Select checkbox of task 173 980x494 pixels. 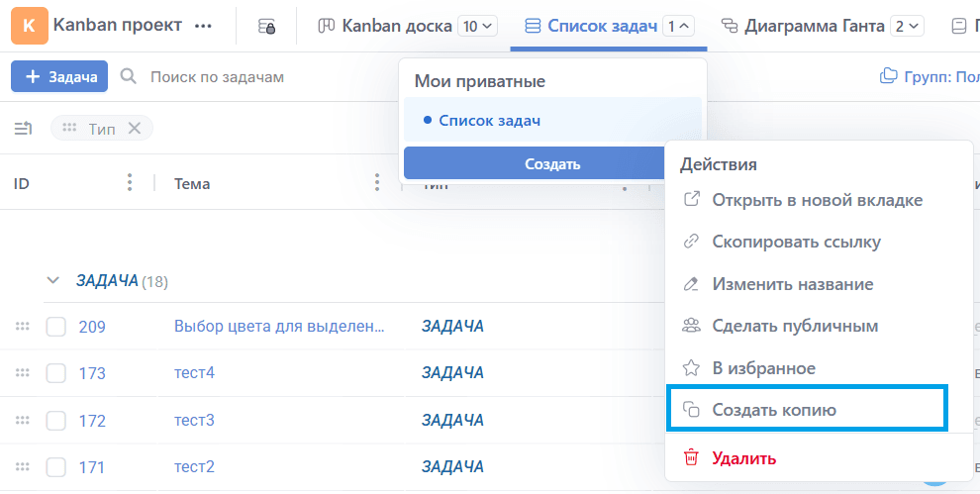[x=56, y=373]
